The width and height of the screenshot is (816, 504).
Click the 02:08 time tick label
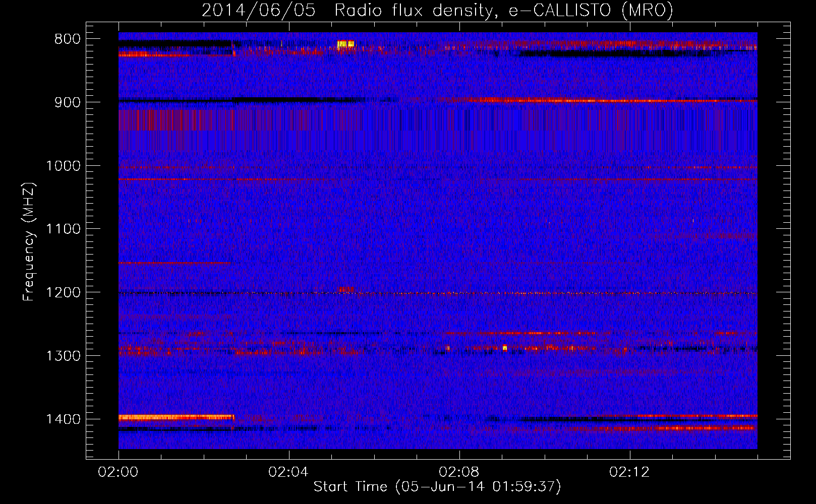pos(459,472)
